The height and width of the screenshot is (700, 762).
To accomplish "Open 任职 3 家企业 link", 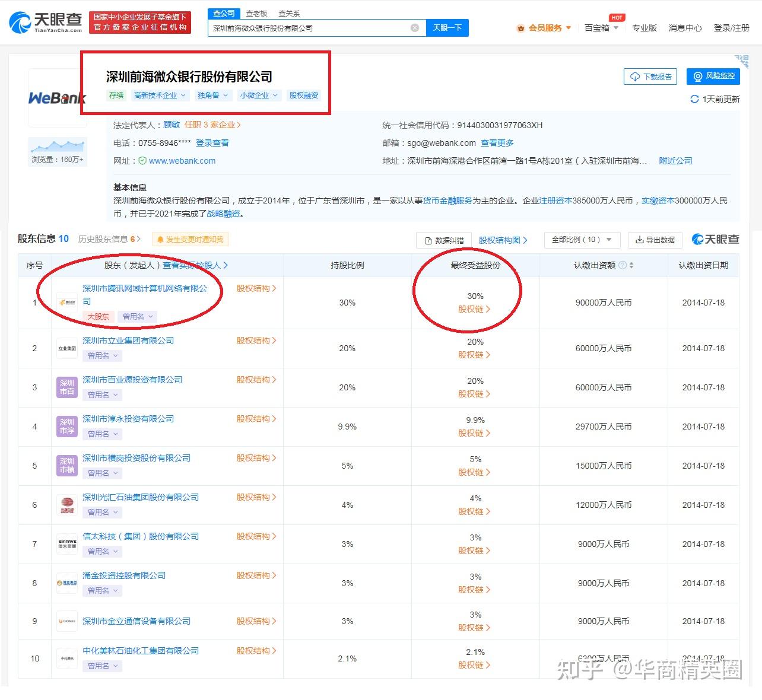I will click(x=212, y=125).
